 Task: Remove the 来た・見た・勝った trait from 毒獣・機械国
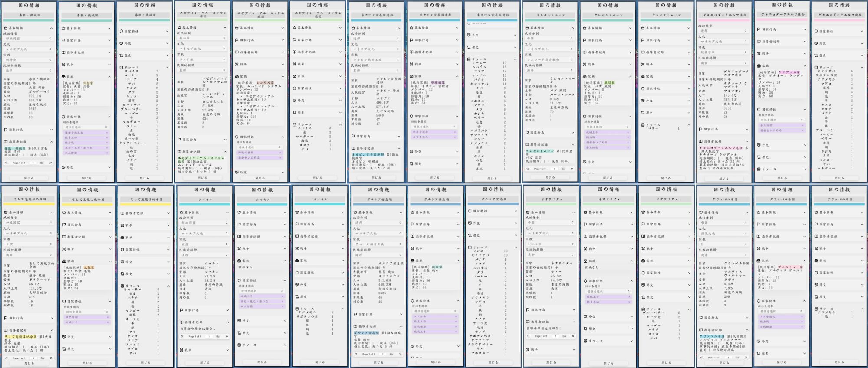pyautogui.click(x=107, y=148)
